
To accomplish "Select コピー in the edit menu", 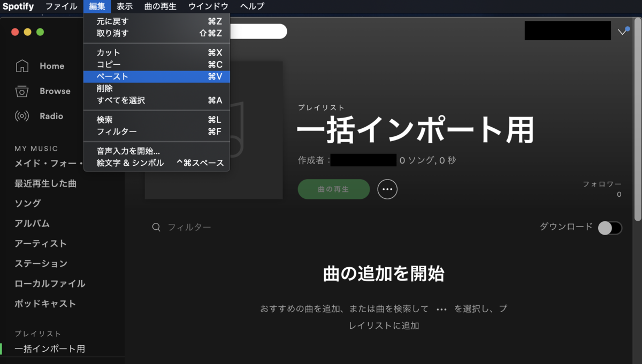I will pos(157,65).
